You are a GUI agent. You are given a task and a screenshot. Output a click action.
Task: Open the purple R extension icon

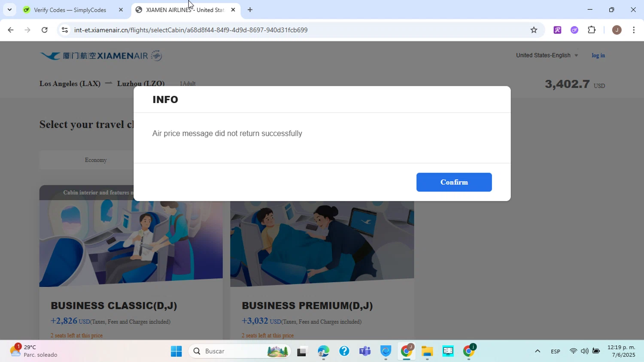[x=557, y=30]
